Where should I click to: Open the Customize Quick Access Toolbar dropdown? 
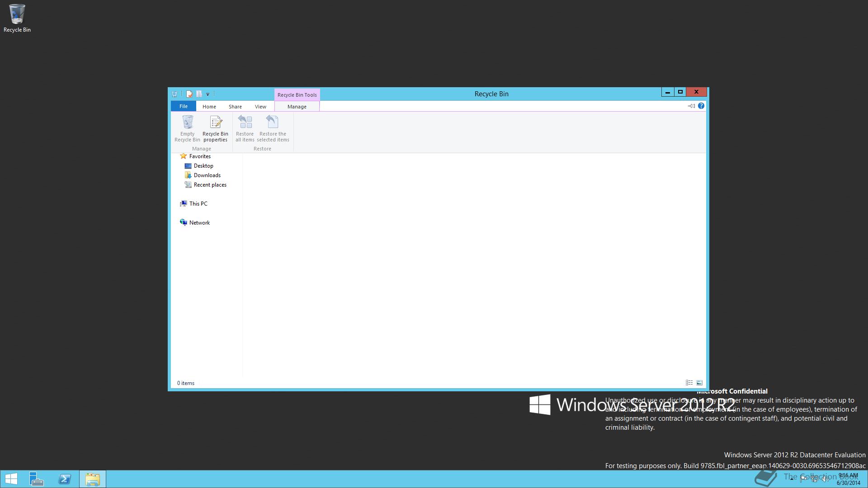click(x=208, y=94)
